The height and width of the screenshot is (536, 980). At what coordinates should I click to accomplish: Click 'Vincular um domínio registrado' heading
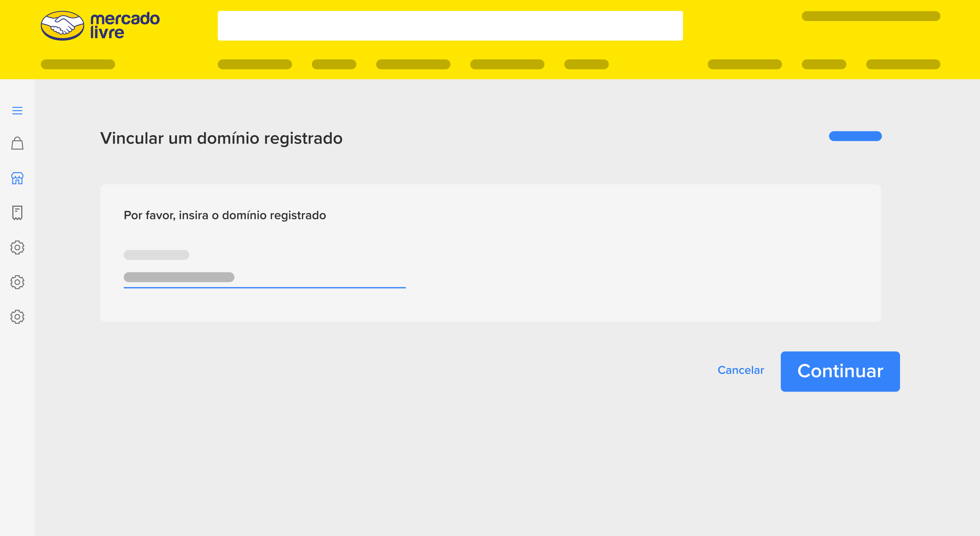pos(221,138)
